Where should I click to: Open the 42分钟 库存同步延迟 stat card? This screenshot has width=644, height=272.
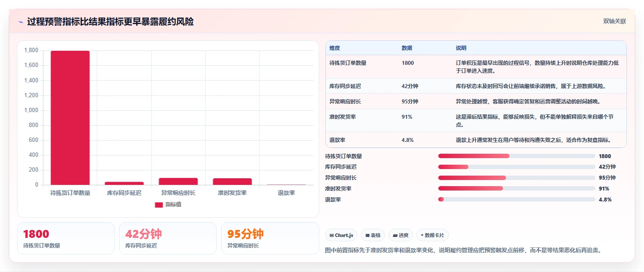click(168, 238)
